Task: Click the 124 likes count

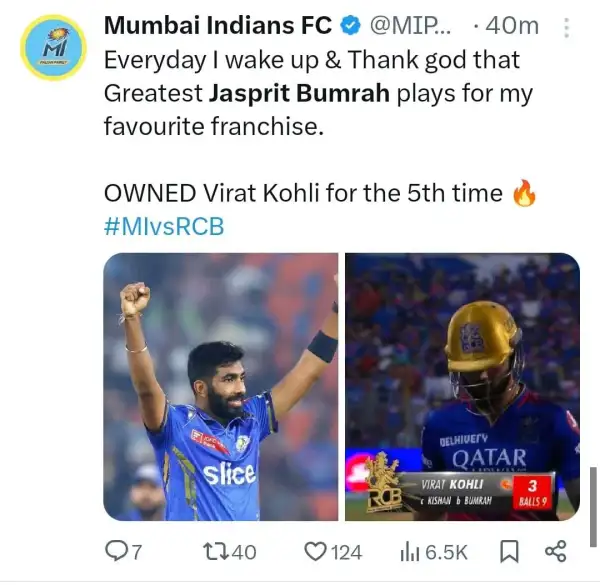Action: click(x=347, y=552)
